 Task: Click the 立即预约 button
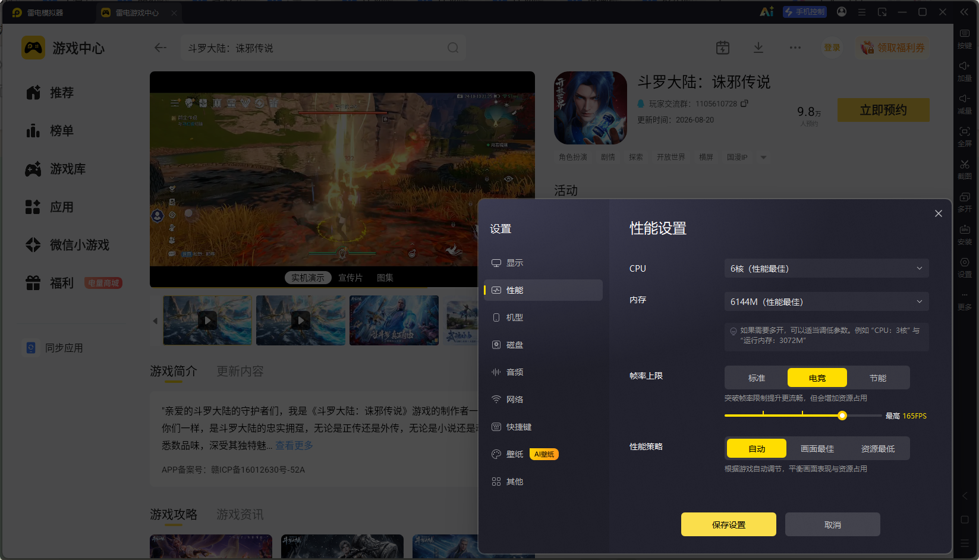pyautogui.click(x=883, y=110)
